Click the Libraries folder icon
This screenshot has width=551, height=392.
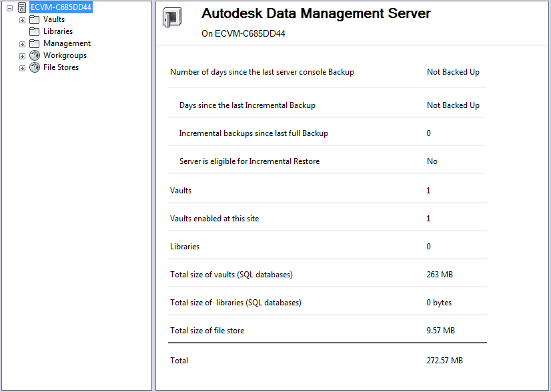[35, 31]
